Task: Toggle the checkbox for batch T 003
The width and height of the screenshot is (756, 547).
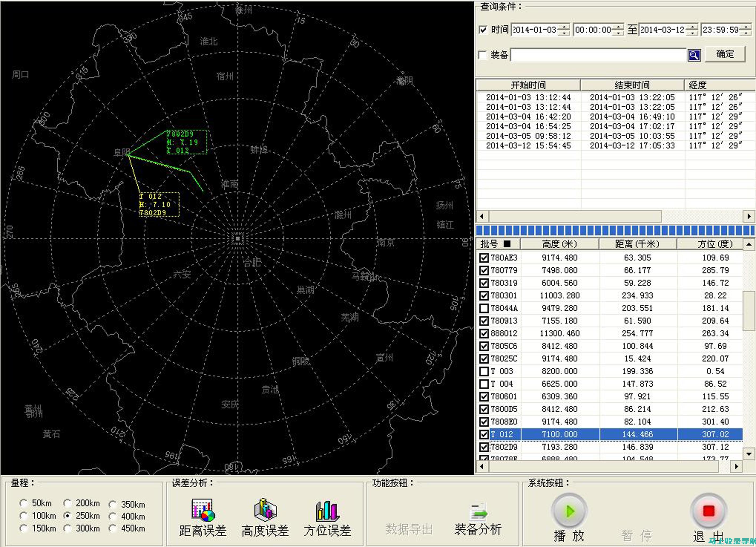Action: point(484,371)
